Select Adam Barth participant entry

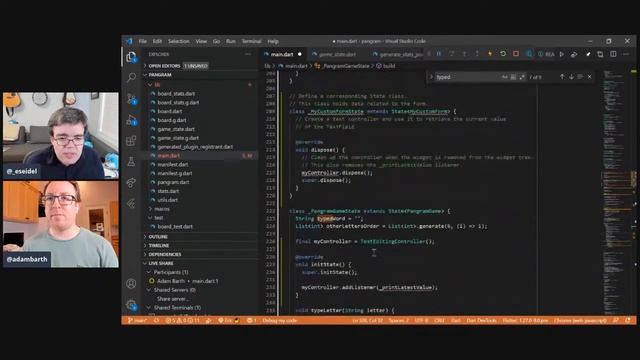click(187, 281)
